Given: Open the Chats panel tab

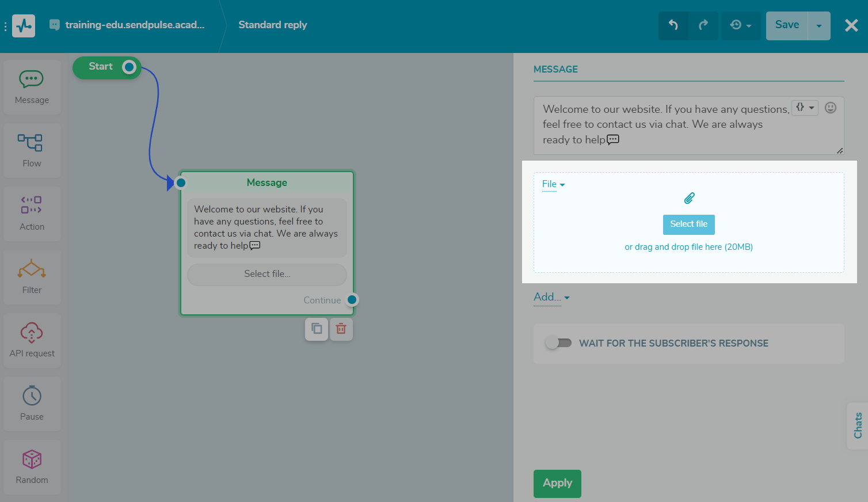Looking at the screenshot, I should [858, 426].
